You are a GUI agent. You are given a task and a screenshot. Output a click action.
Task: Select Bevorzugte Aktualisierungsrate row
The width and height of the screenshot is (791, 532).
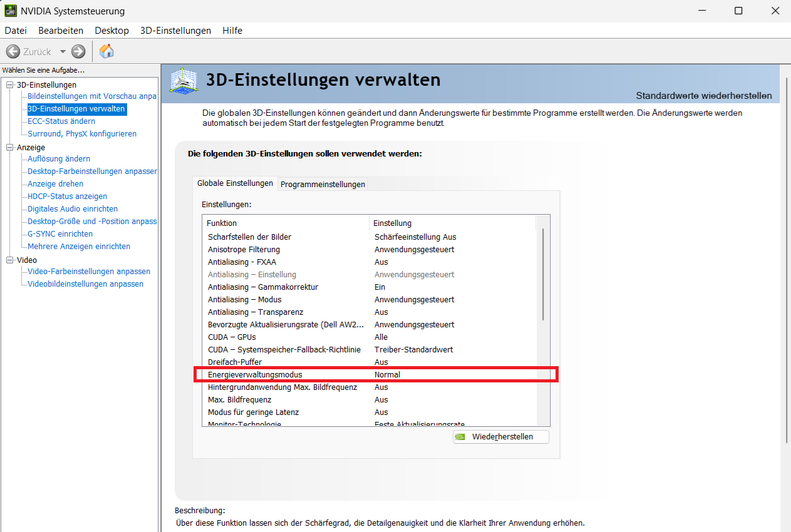pos(370,325)
